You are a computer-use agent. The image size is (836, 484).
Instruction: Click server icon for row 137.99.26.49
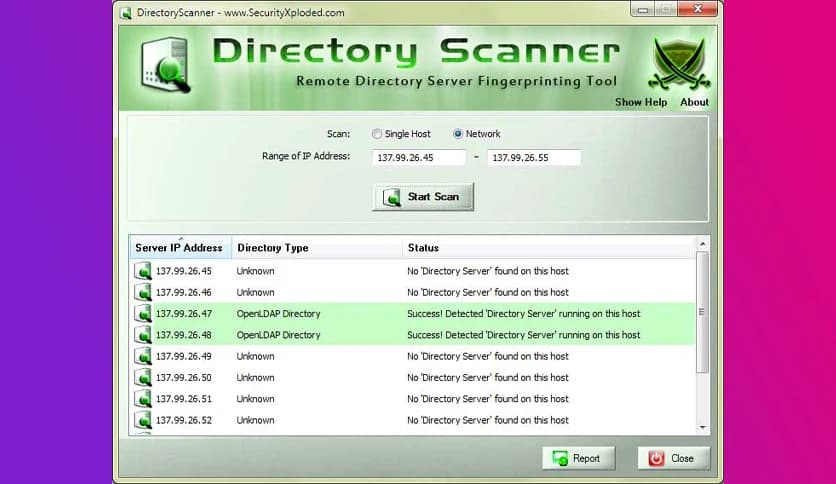point(142,356)
